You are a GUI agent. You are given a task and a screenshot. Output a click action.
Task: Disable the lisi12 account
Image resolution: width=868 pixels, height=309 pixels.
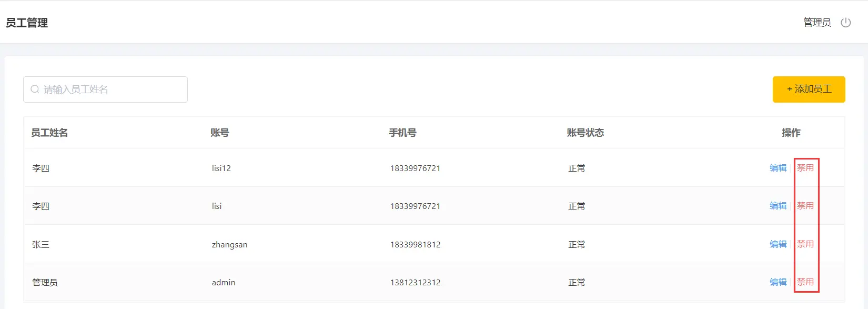805,168
